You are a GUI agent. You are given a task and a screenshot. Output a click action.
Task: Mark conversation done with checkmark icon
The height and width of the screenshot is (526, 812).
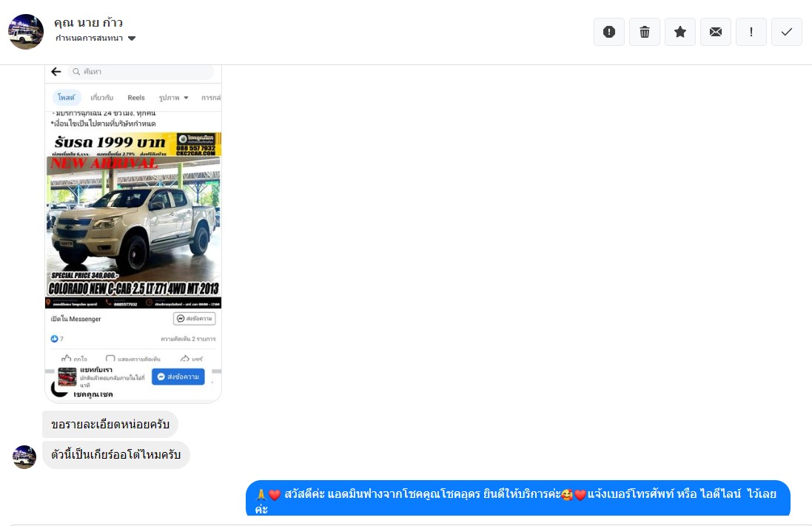click(787, 32)
